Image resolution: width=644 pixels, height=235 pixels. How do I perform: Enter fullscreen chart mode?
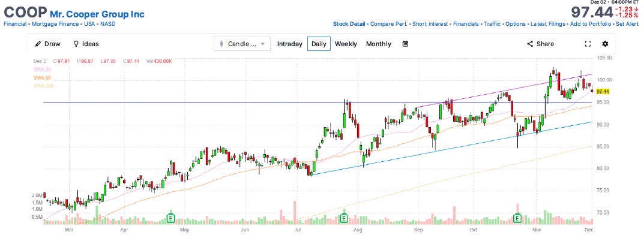pos(588,44)
